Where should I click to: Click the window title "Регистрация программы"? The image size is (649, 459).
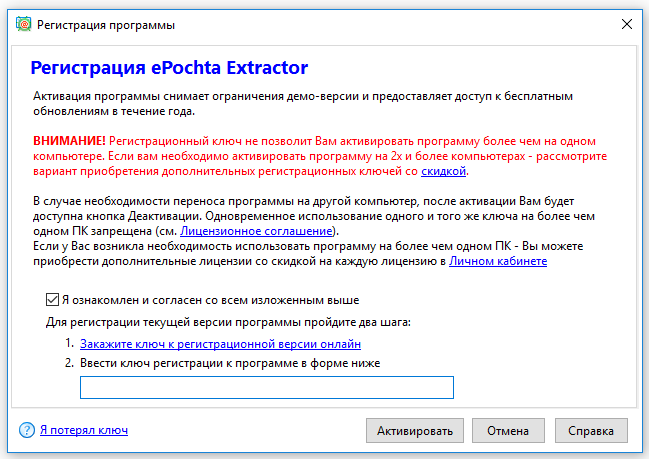coord(106,25)
